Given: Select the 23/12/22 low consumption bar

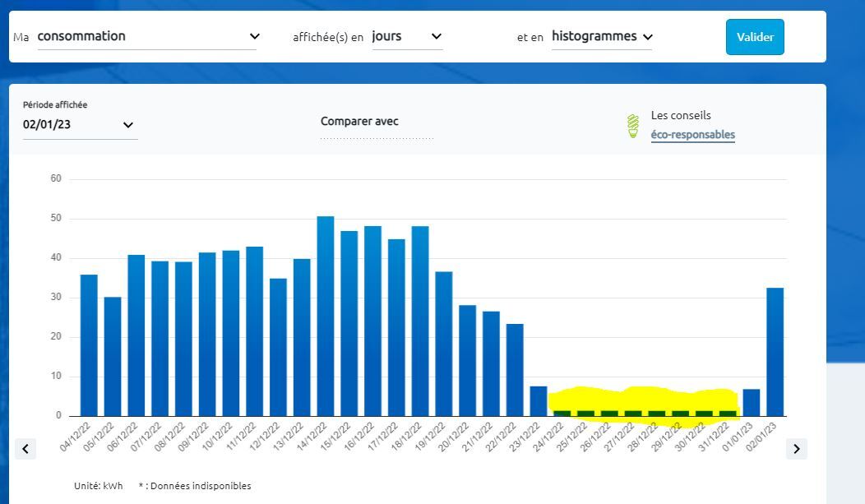Looking at the screenshot, I should 539,401.
